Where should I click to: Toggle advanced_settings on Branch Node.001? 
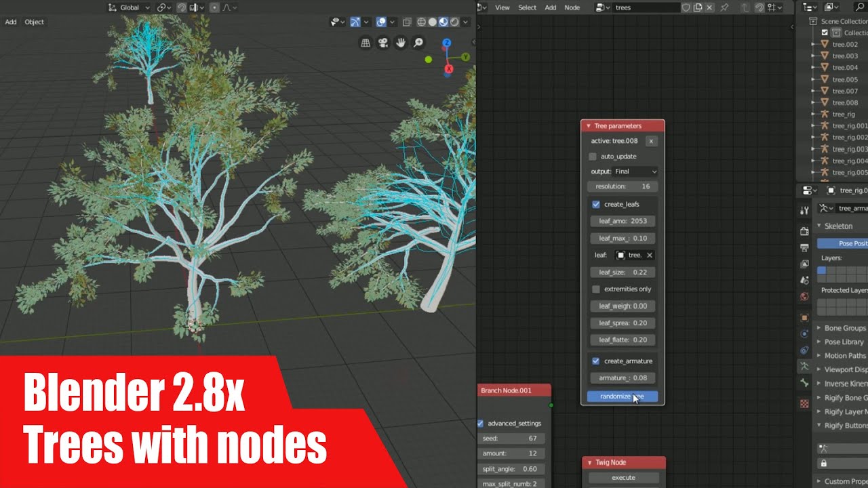pyautogui.click(x=481, y=424)
